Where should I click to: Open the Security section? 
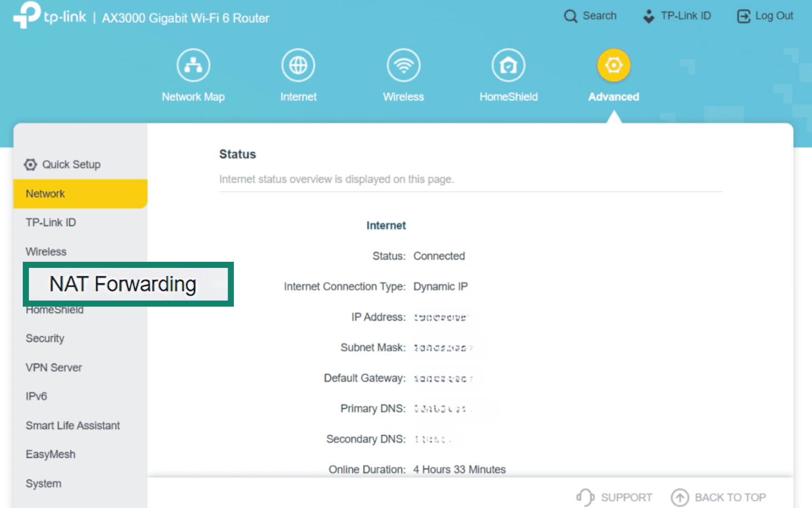pyautogui.click(x=44, y=338)
